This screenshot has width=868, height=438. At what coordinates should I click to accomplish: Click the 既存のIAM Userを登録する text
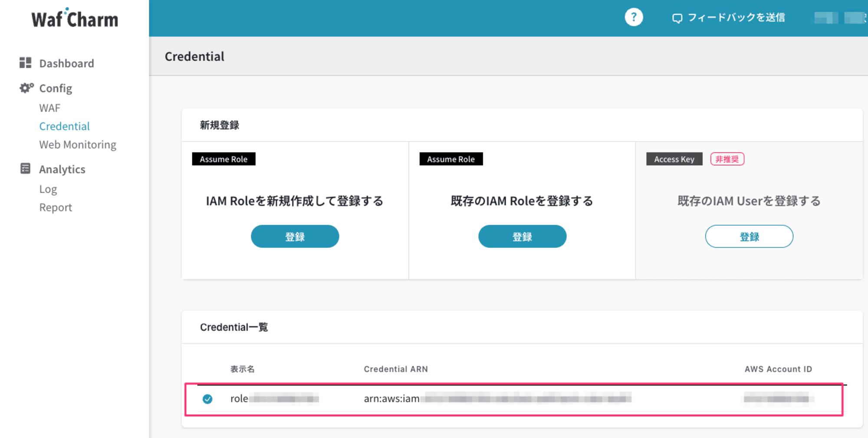749,201
